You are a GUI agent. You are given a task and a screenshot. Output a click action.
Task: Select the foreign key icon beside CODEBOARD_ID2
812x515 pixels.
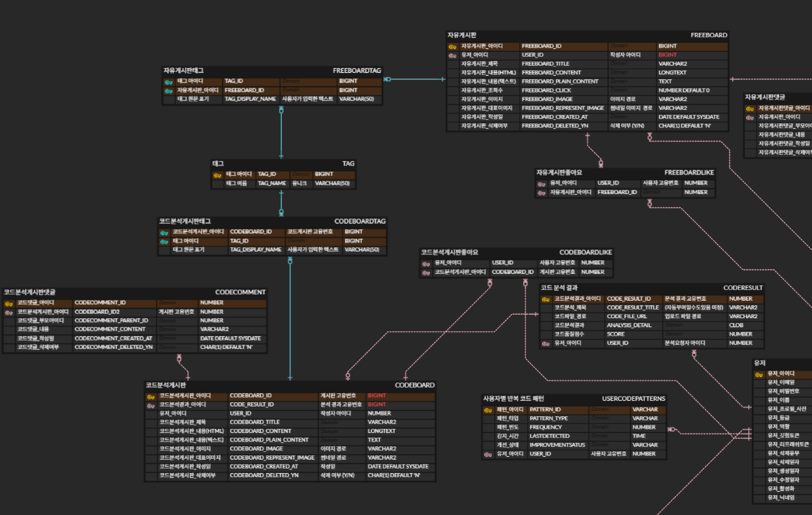point(9,312)
